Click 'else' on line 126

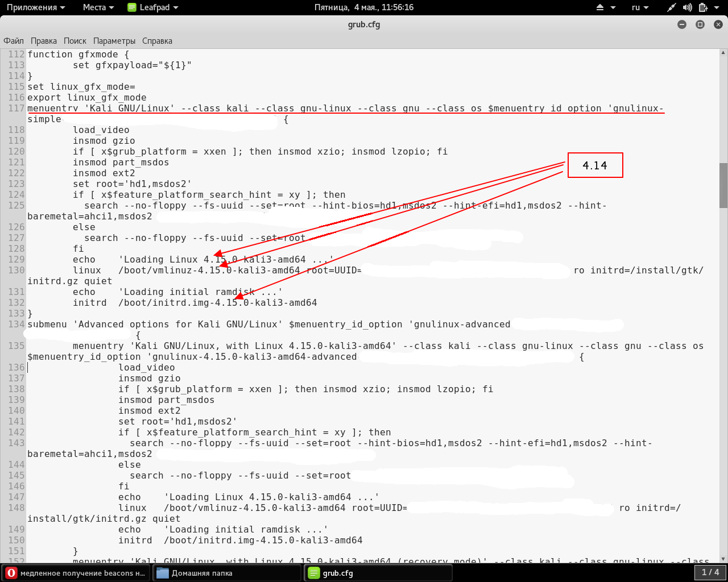pyautogui.click(x=84, y=227)
